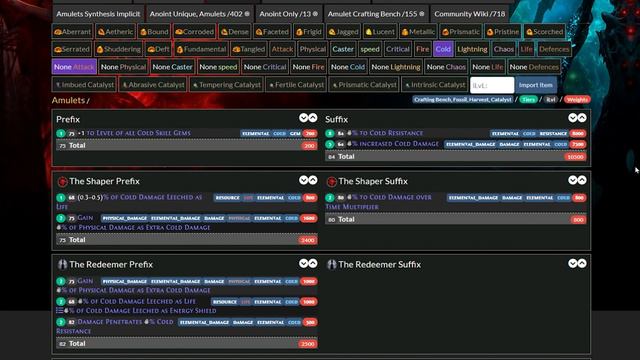
Task: Toggle the None Cold filter
Action: point(348,67)
